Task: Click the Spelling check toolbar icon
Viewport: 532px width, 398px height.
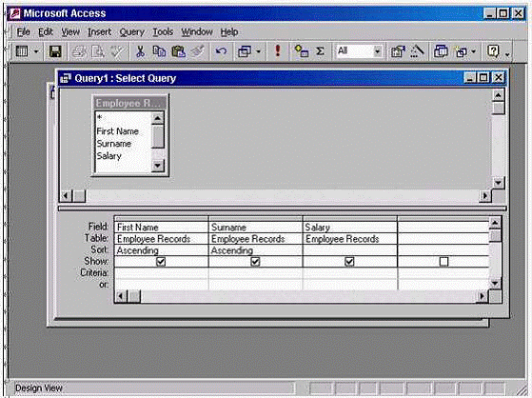Action: coord(117,51)
